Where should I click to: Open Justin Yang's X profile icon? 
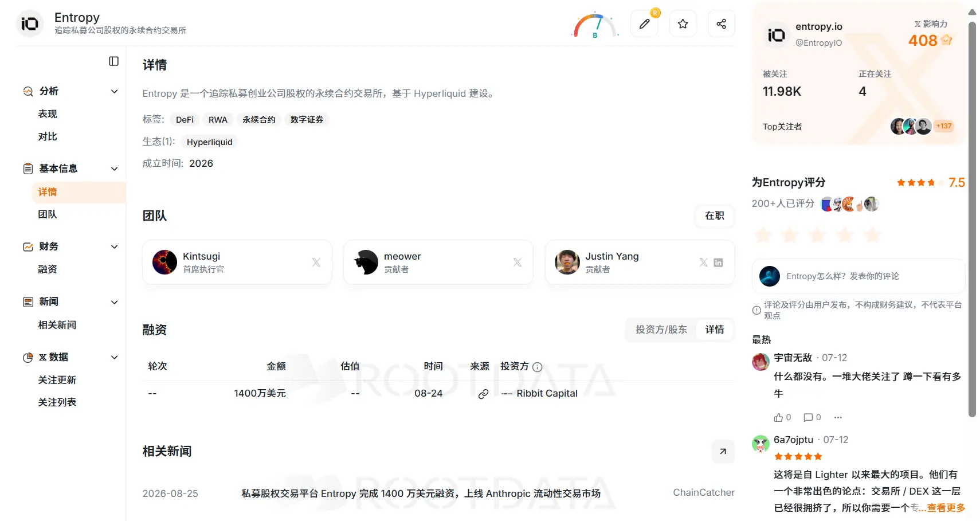click(x=704, y=263)
